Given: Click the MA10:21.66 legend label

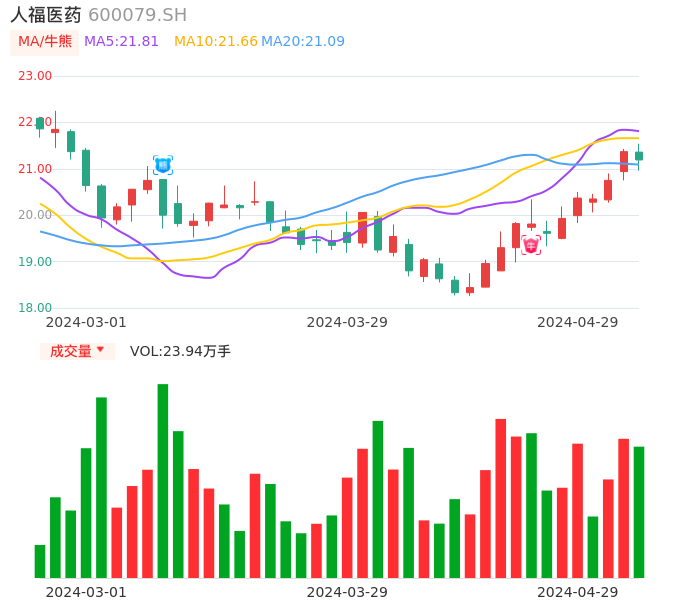Looking at the screenshot, I should pyautogui.click(x=216, y=42).
